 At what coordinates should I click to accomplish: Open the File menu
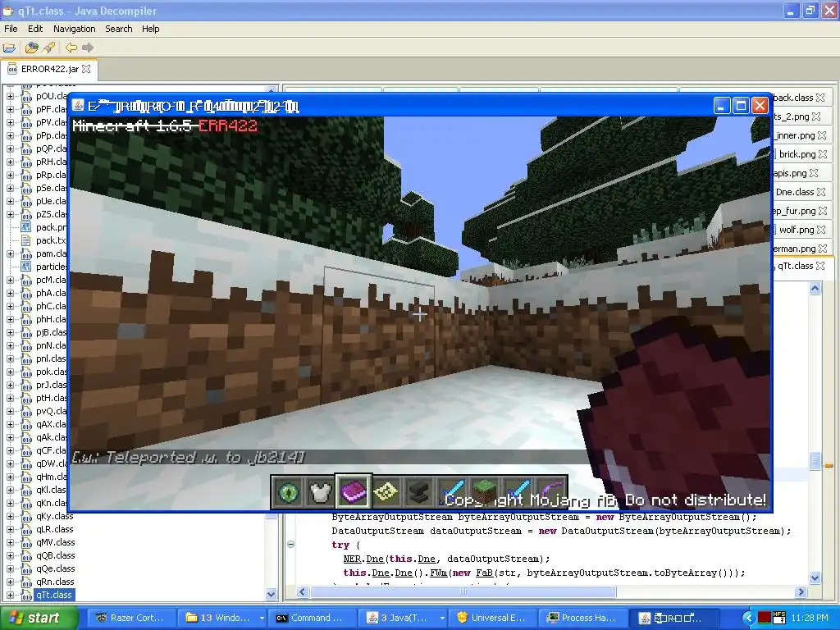[x=11, y=29]
